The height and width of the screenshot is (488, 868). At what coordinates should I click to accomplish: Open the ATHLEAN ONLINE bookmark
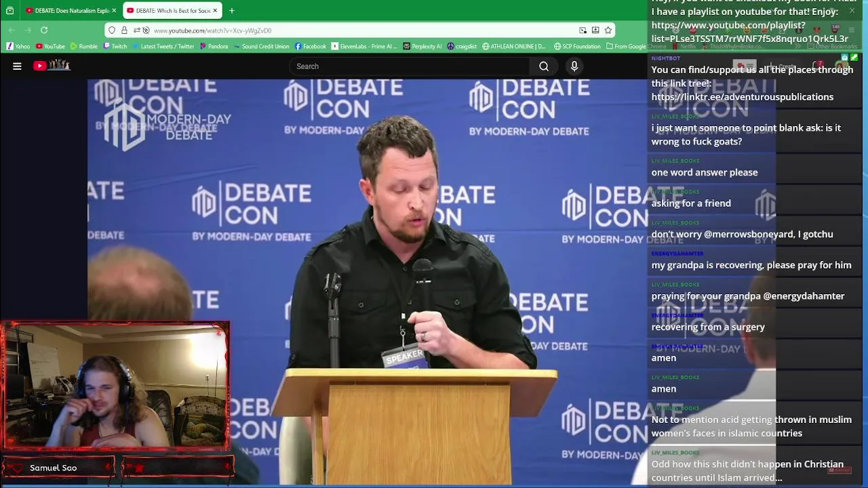coord(513,46)
